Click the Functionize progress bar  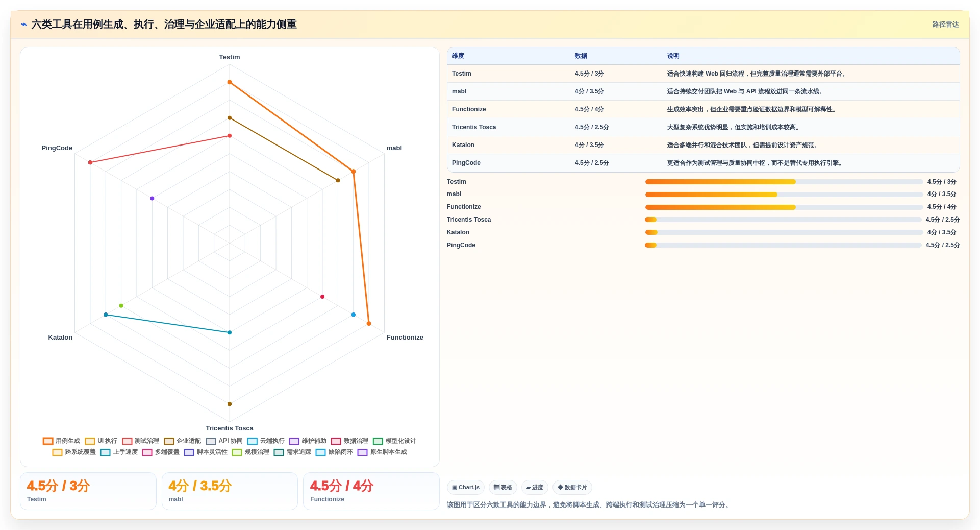click(x=784, y=207)
